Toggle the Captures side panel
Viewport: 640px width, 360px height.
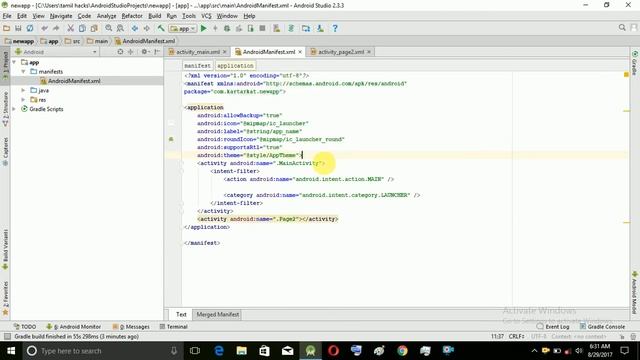tap(5, 151)
